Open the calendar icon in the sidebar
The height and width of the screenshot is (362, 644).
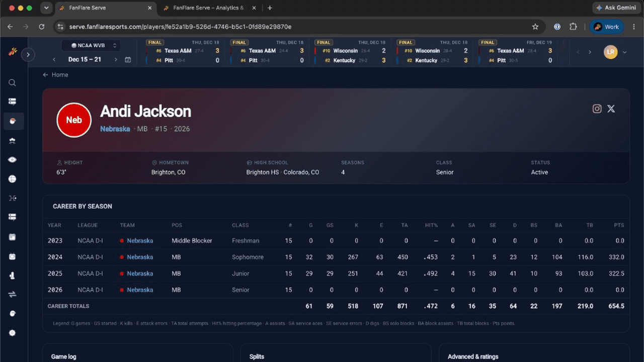pyautogui.click(x=13, y=237)
